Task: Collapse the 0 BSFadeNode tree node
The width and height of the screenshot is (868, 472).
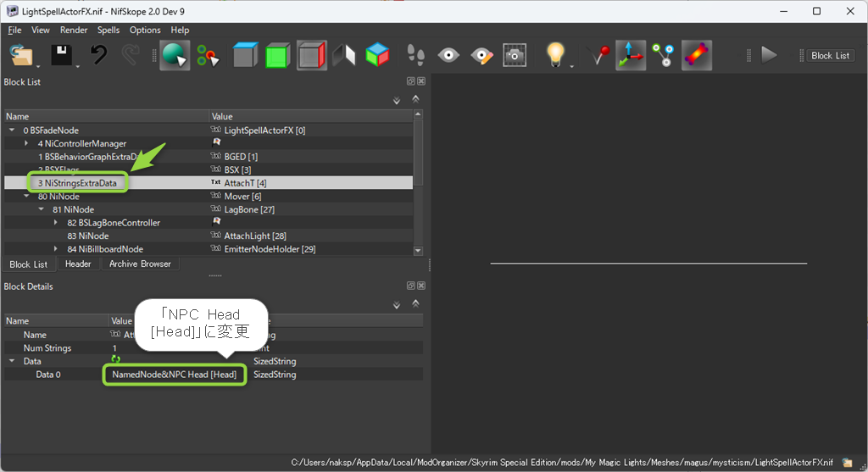Action: click(x=12, y=130)
